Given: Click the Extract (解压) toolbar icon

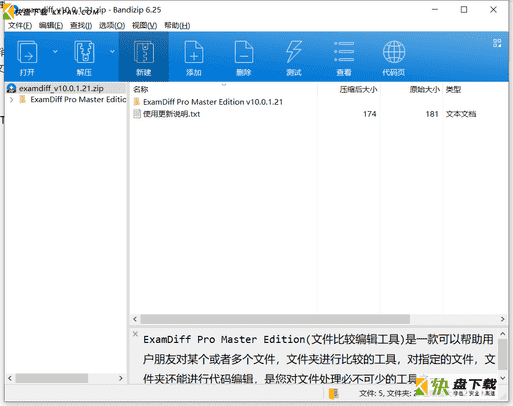Looking at the screenshot, I should 84,52.
